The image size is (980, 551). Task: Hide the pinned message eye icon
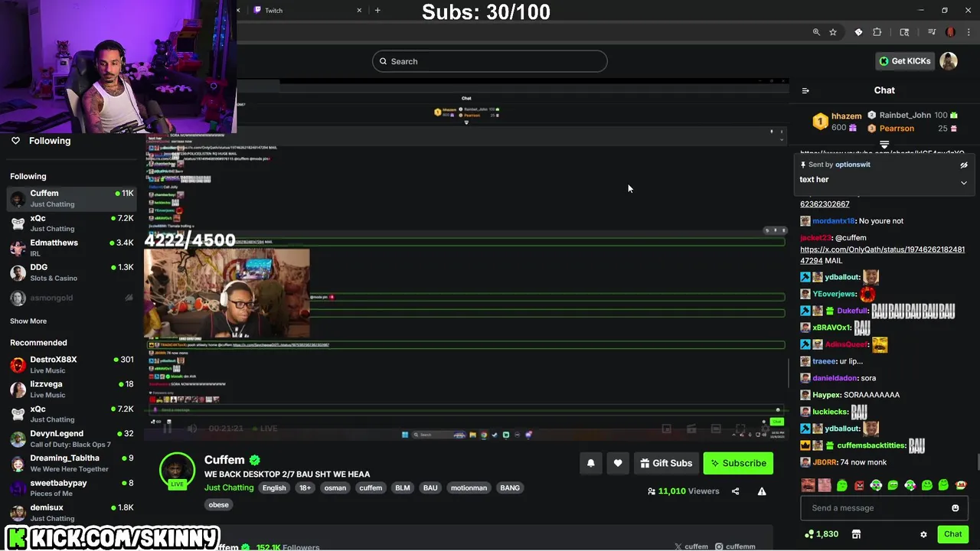pyautogui.click(x=964, y=165)
